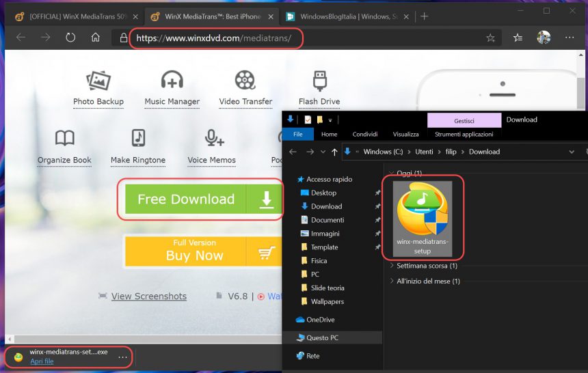Click the Photo Backup camera icon
The image size is (588, 373).
point(98,80)
